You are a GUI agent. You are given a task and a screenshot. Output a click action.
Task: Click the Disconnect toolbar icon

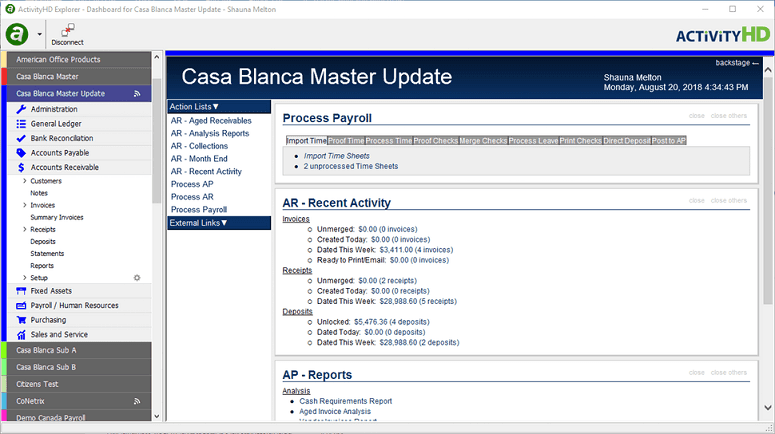68,34
